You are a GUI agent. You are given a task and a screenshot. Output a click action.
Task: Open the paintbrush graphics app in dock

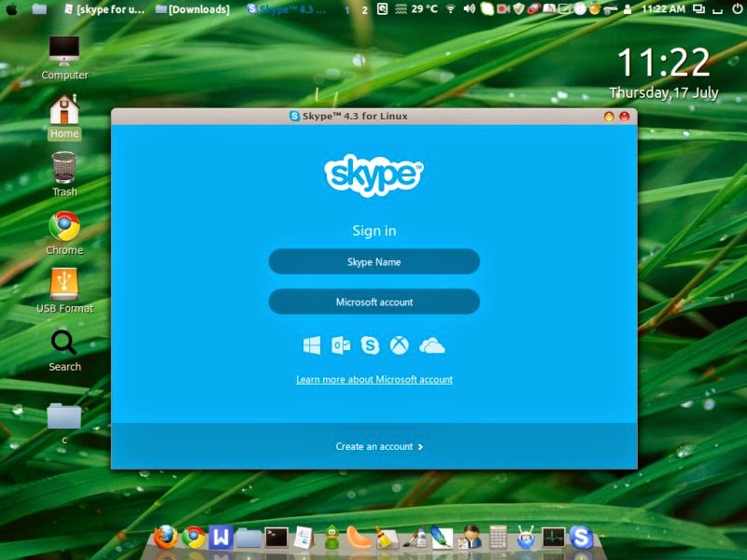[x=415, y=539]
